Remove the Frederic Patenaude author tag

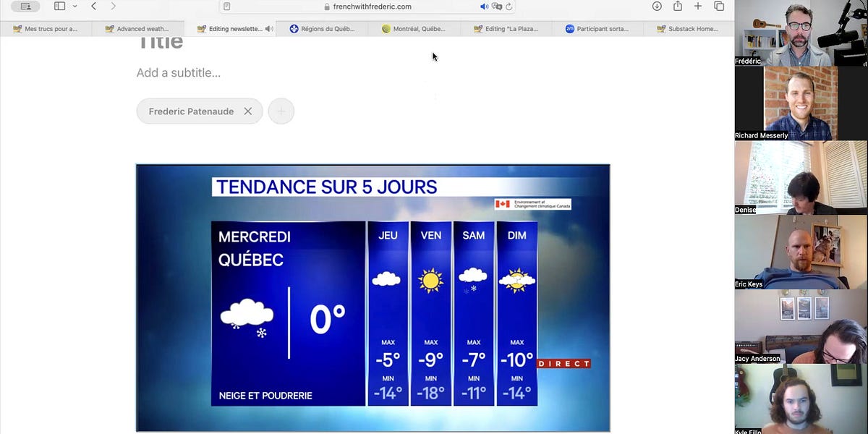(248, 111)
